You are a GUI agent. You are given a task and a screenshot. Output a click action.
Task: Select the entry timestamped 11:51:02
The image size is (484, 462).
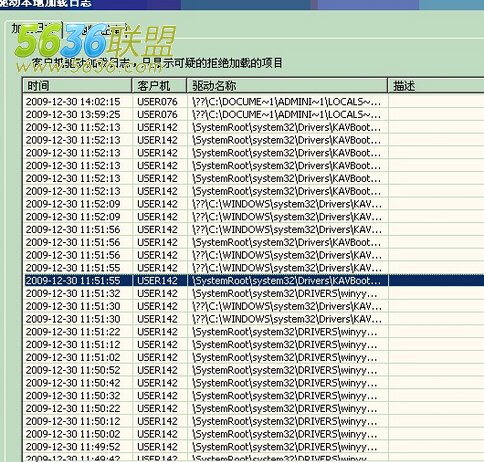[254, 357]
